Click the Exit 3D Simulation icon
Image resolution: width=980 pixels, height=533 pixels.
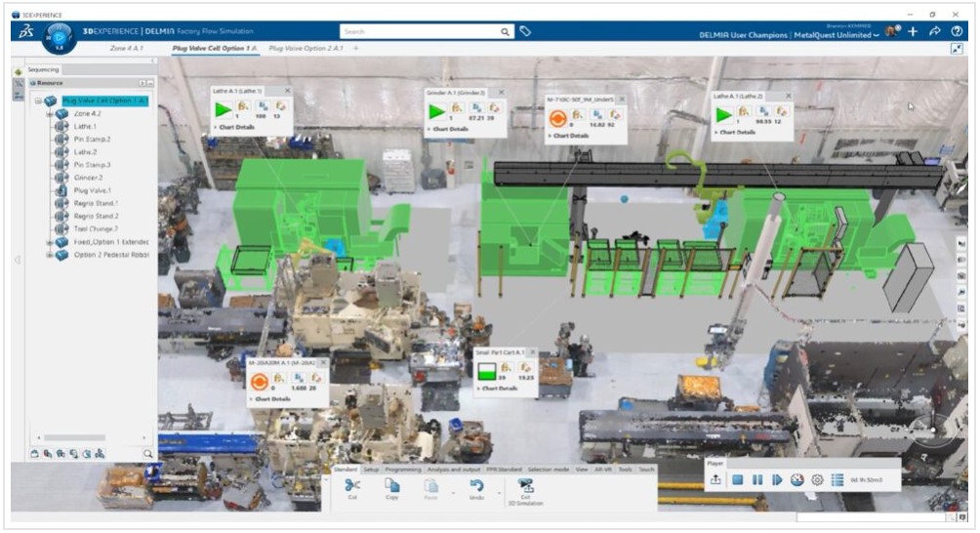click(525, 485)
